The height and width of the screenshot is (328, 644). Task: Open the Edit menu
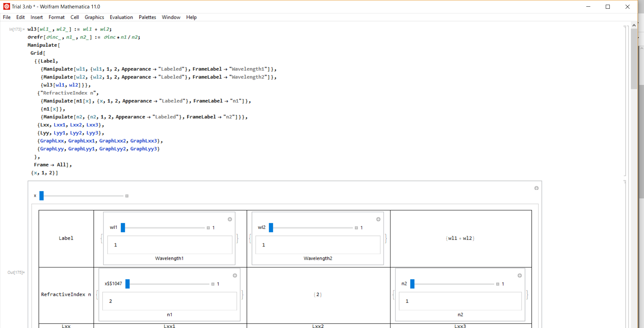coord(20,17)
